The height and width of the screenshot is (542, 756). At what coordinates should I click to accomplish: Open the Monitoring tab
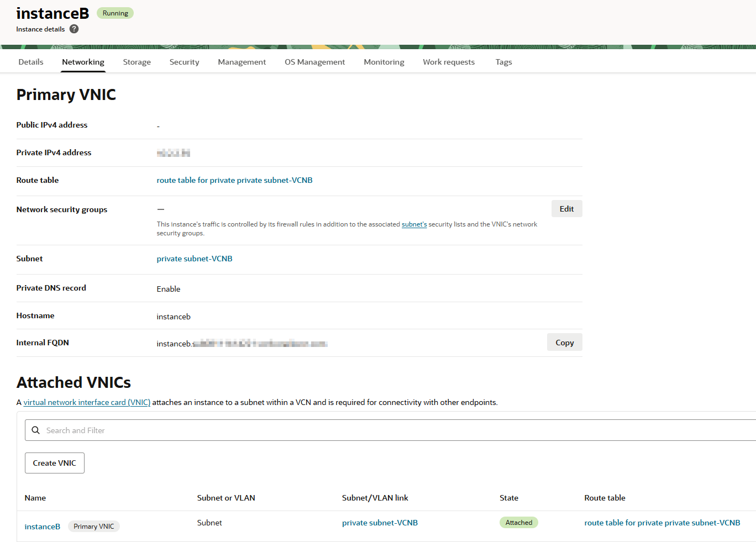tap(384, 62)
